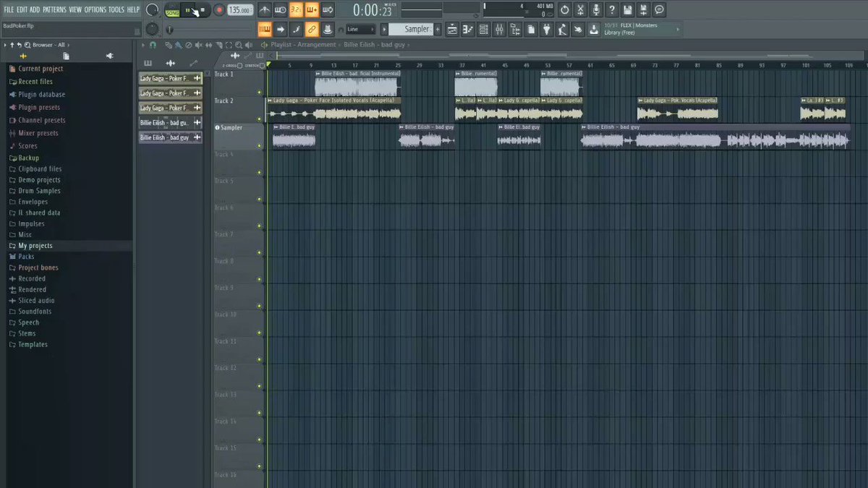The height and width of the screenshot is (488, 868).
Task: Click the question mark help icon
Action: pyautogui.click(x=612, y=9)
